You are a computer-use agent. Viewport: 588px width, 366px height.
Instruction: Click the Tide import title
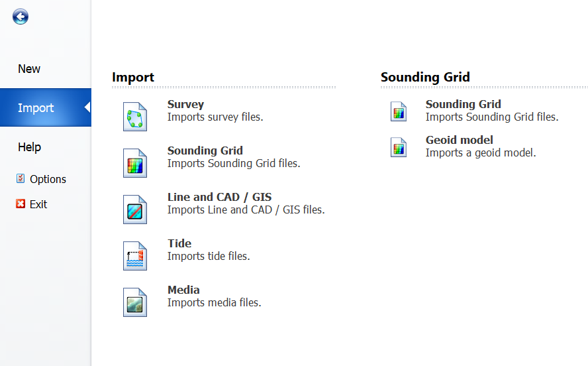tap(179, 243)
